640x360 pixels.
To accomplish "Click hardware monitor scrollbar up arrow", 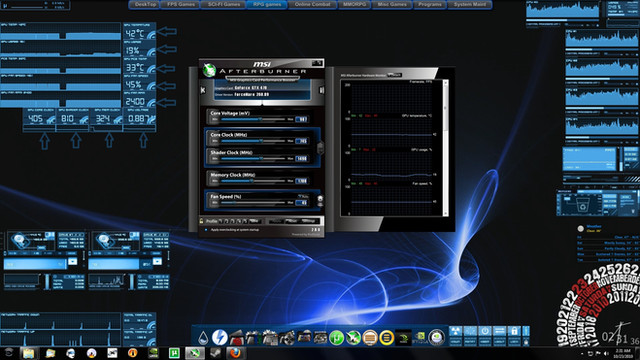I will (445, 83).
